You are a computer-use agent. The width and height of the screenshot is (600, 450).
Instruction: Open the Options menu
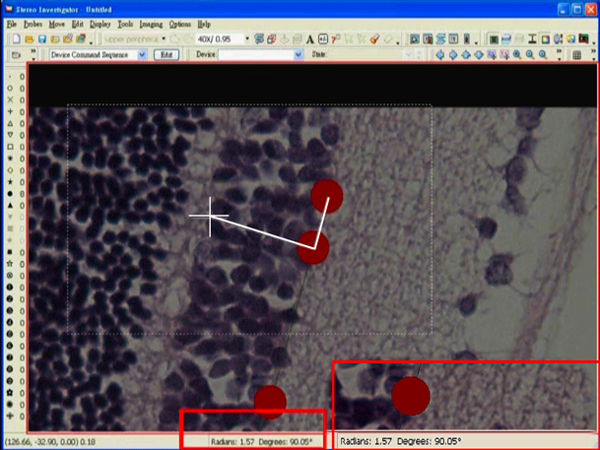[180, 23]
